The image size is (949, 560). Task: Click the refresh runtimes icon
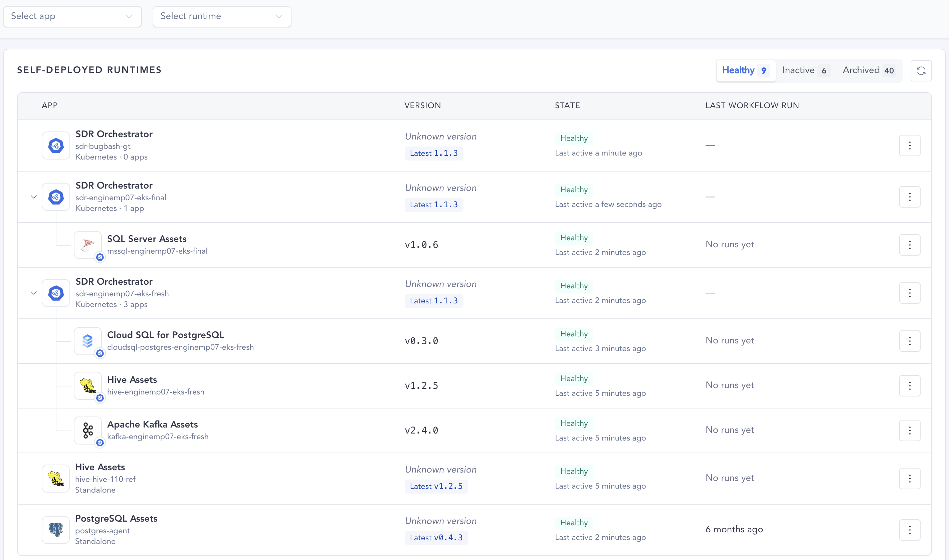pyautogui.click(x=921, y=70)
